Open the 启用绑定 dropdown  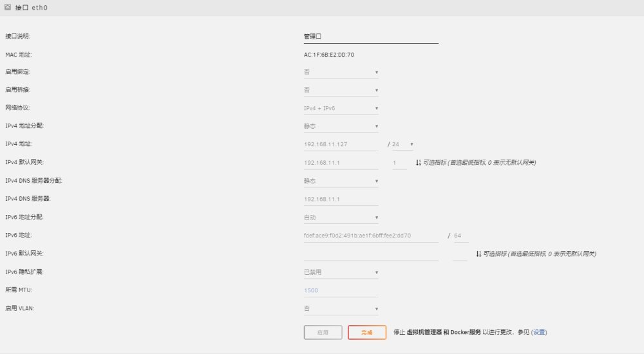(x=341, y=72)
